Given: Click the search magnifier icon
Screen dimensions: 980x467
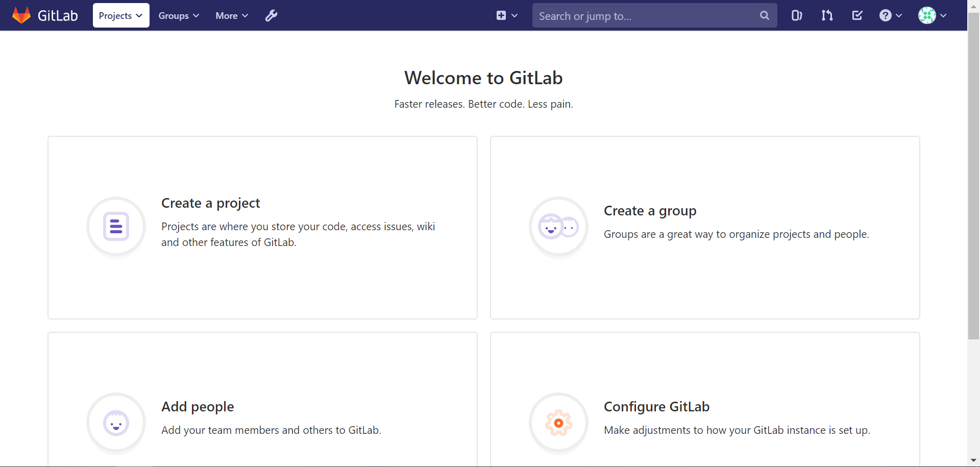Looking at the screenshot, I should (x=764, y=15).
